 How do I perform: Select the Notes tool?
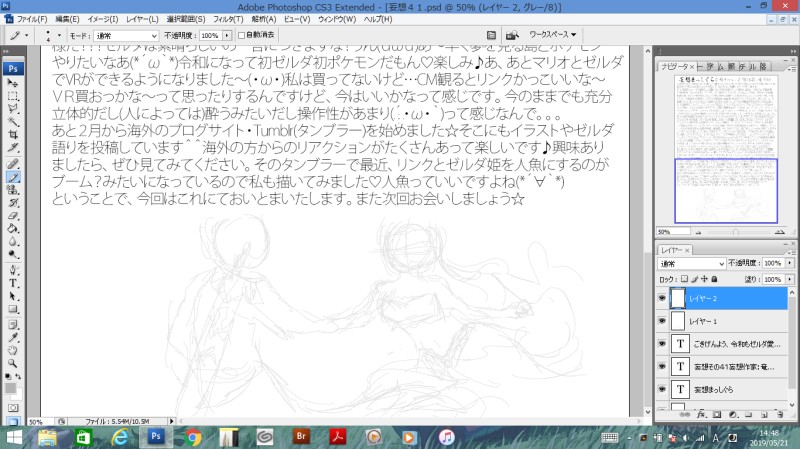(x=13, y=325)
